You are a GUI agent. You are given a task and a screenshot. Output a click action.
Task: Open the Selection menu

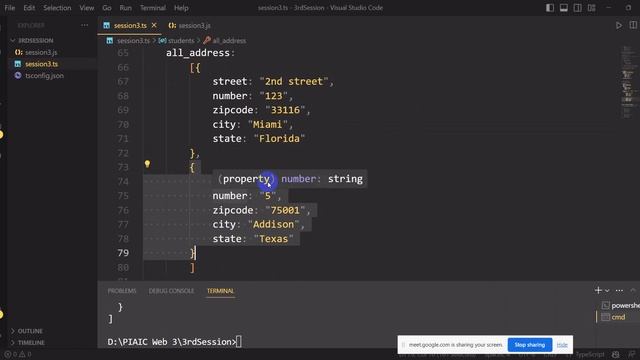[57, 8]
